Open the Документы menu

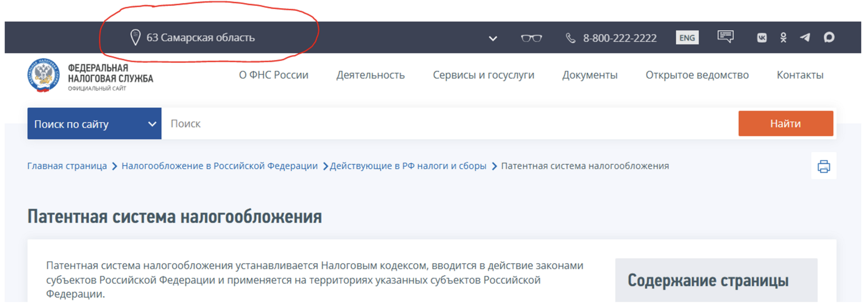(590, 75)
